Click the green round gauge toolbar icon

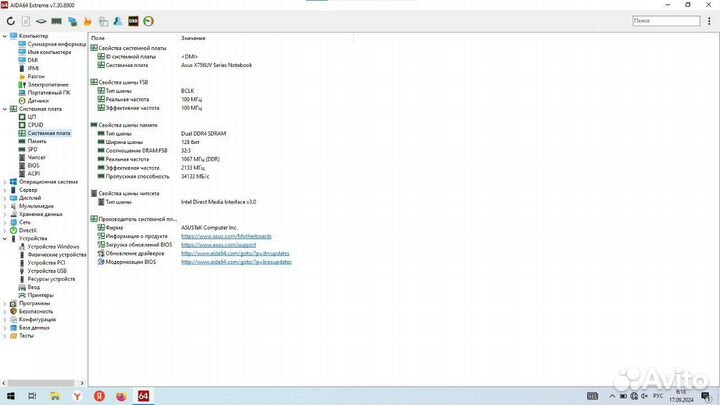pyautogui.click(x=148, y=20)
